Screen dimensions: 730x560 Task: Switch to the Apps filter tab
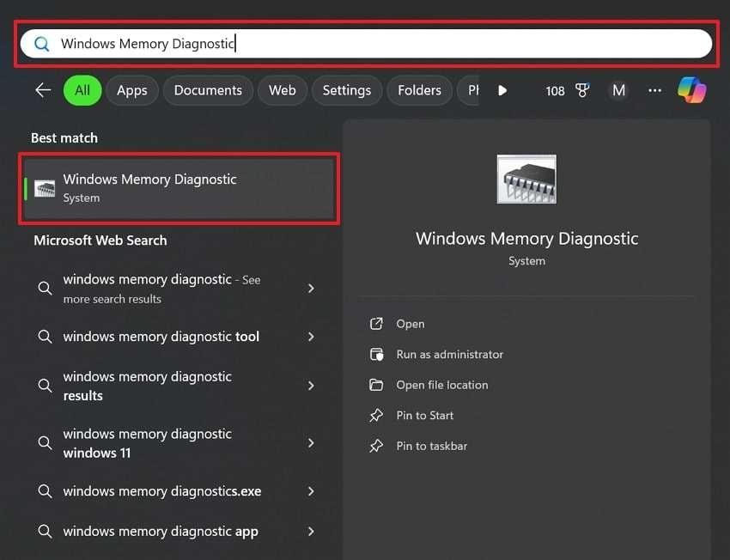132,90
